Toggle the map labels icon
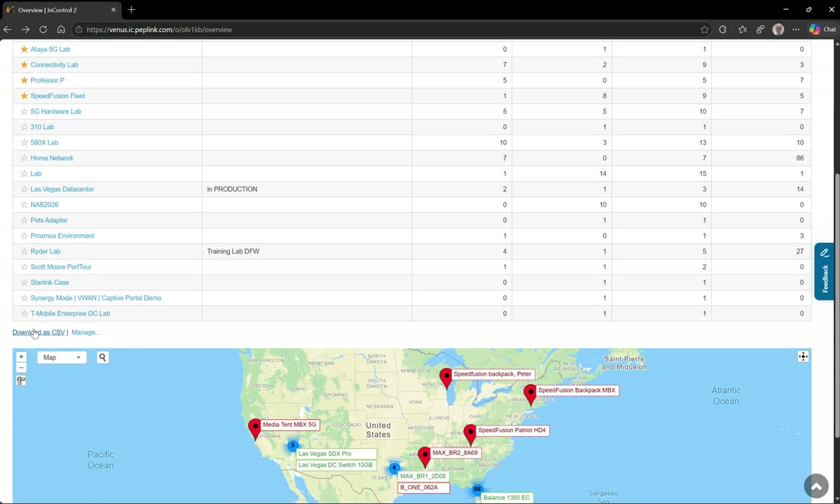Viewport: 840px width, 504px height. click(x=21, y=381)
